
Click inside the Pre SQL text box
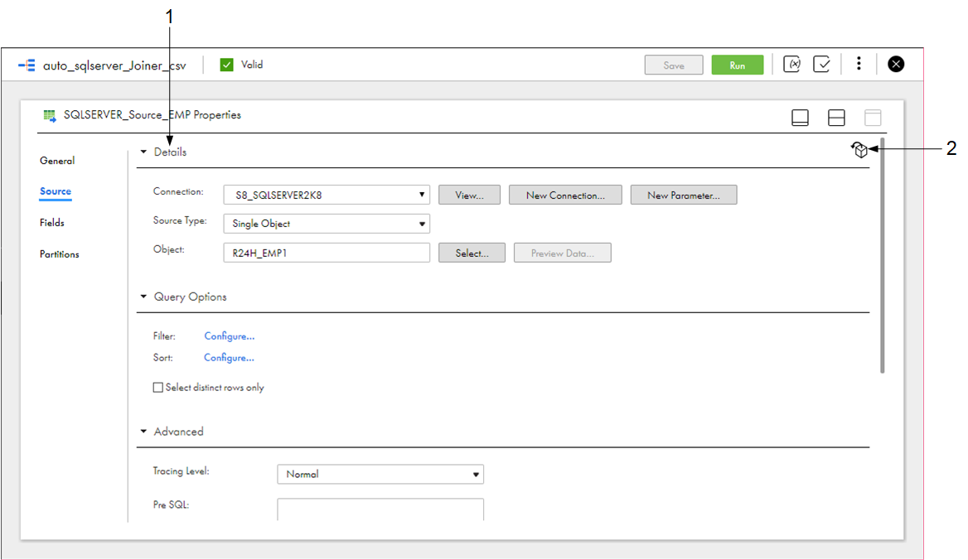point(380,509)
